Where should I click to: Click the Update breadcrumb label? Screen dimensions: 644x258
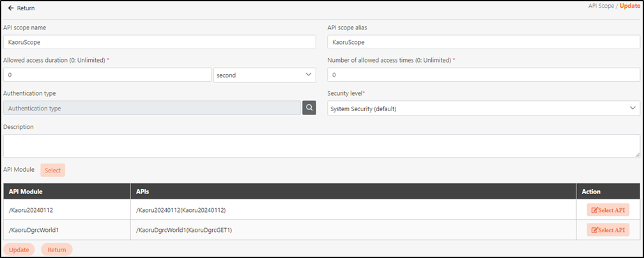point(629,6)
